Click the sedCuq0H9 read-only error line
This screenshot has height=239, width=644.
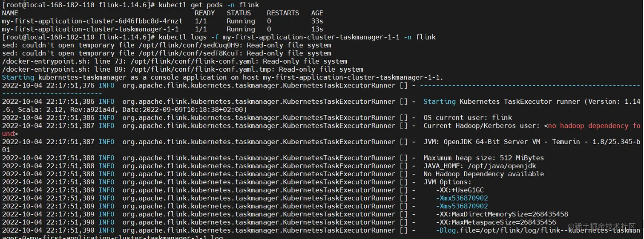click(167, 45)
